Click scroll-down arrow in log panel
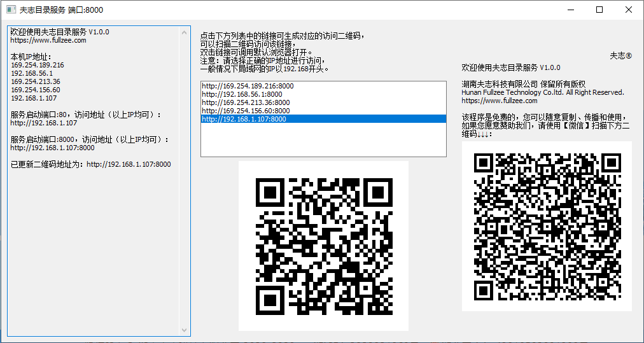 click(x=184, y=330)
